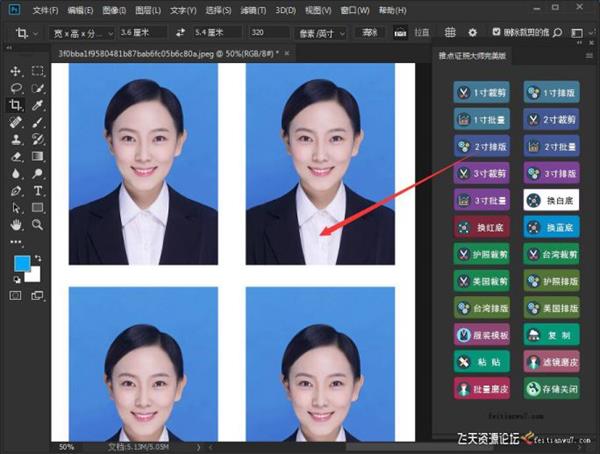Screen dimensions: 600x454
Task: Select the Move tool
Action: point(15,71)
